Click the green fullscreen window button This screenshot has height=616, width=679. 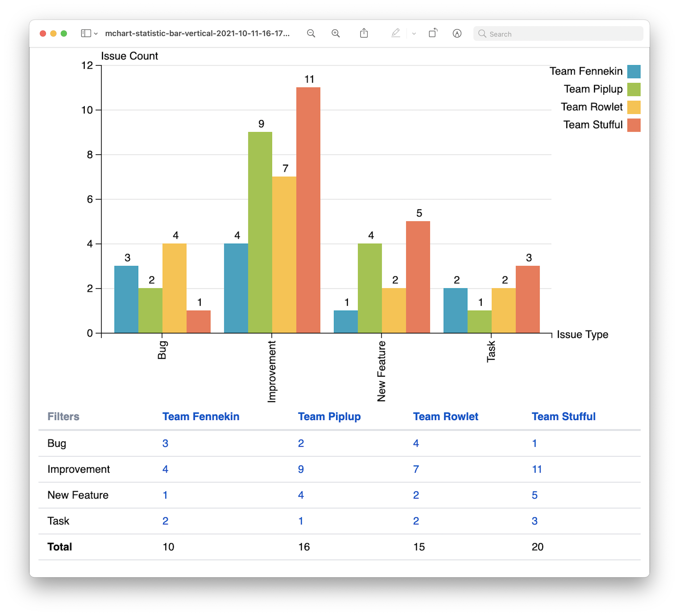click(64, 33)
